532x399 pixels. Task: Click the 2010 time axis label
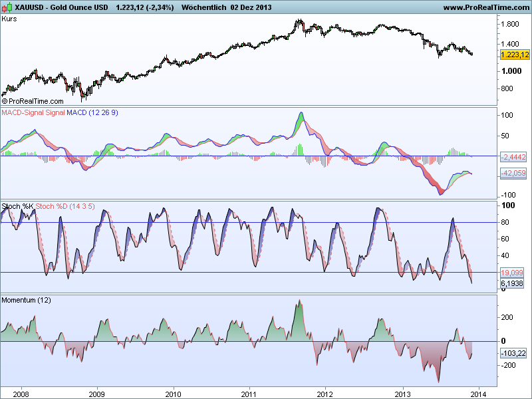click(174, 394)
